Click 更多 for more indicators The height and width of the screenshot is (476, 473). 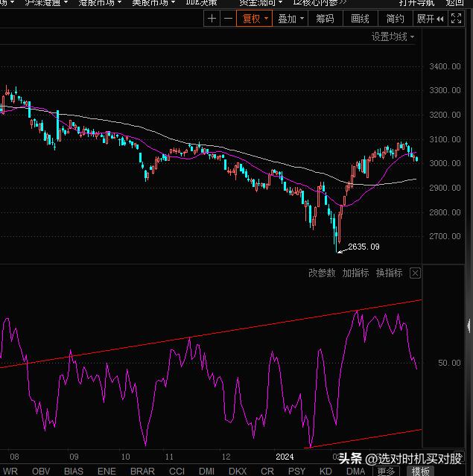(386, 471)
